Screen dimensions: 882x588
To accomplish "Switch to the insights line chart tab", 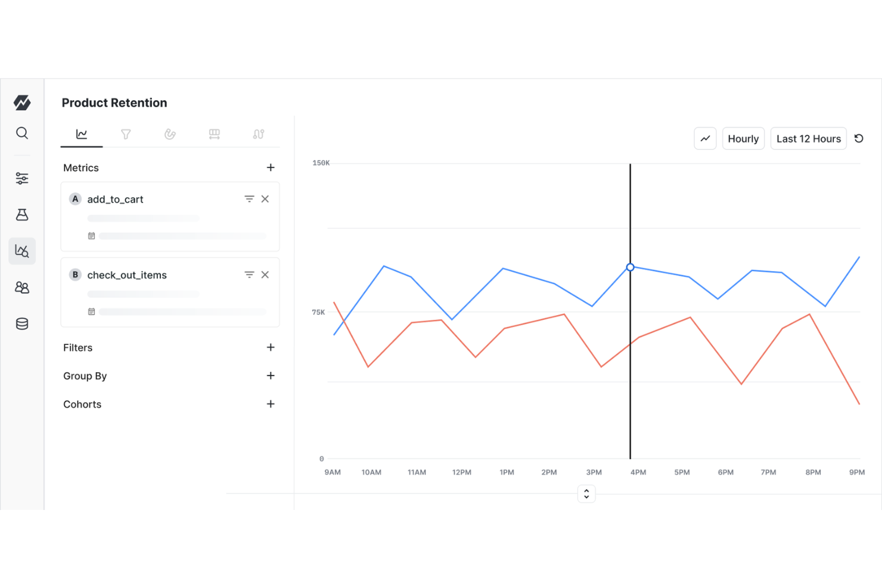I will (x=82, y=134).
